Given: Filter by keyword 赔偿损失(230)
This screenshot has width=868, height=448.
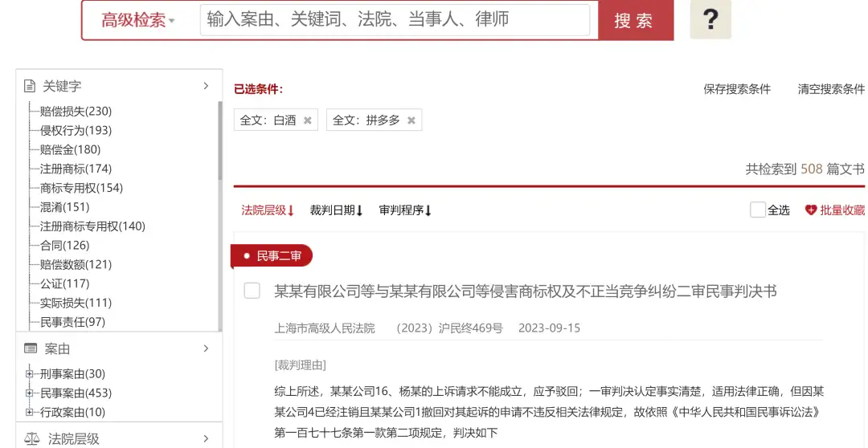Looking at the screenshot, I should tap(76, 111).
